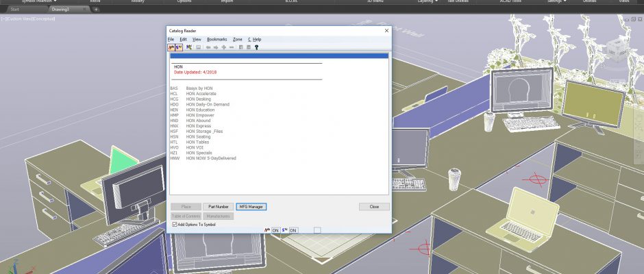
Task: Click the second page layout icon in the toolbar
Action: pos(249,47)
